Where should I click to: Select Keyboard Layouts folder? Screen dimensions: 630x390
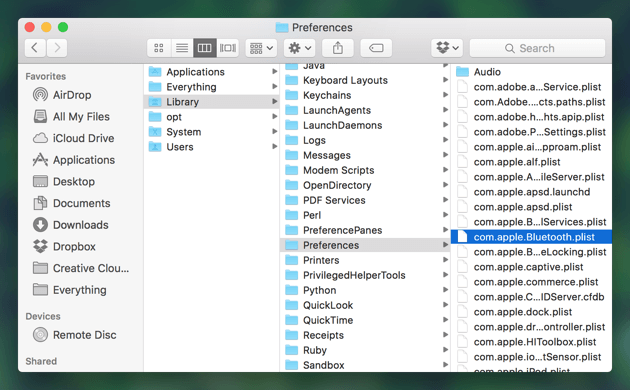365,80
